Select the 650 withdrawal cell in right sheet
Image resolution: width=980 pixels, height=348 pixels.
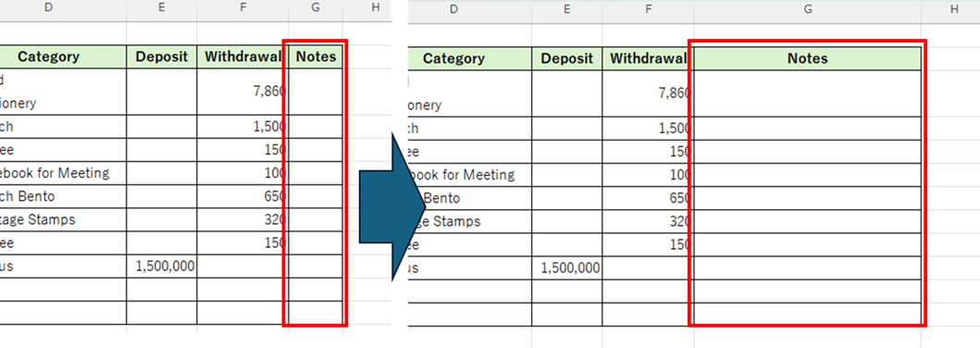pyautogui.click(x=649, y=198)
